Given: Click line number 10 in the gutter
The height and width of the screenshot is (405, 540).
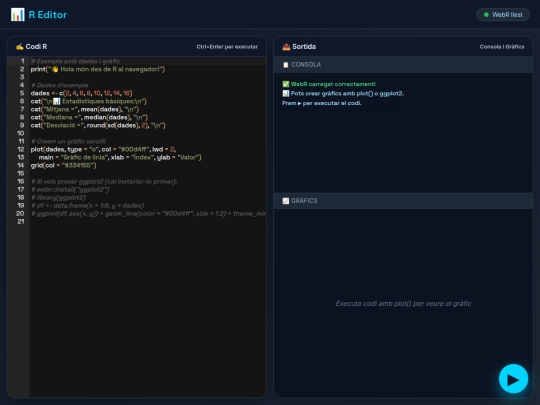Looking at the screenshot, I should [x=21, y=133].
